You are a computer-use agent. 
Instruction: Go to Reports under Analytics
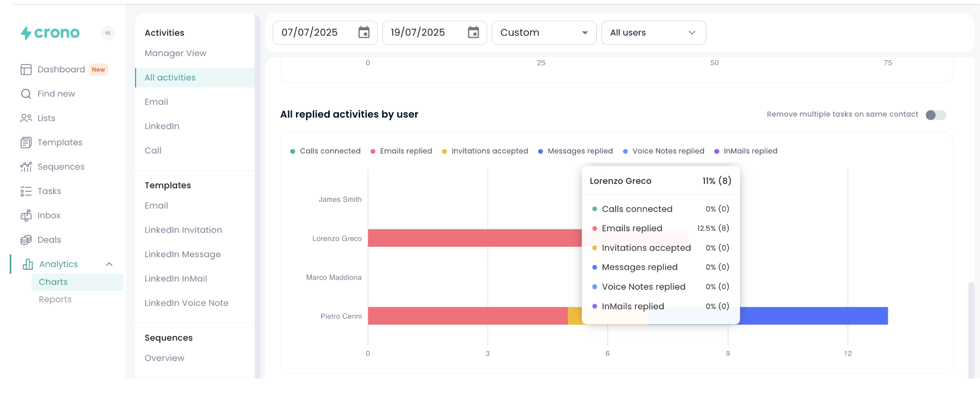pos(55,299)
